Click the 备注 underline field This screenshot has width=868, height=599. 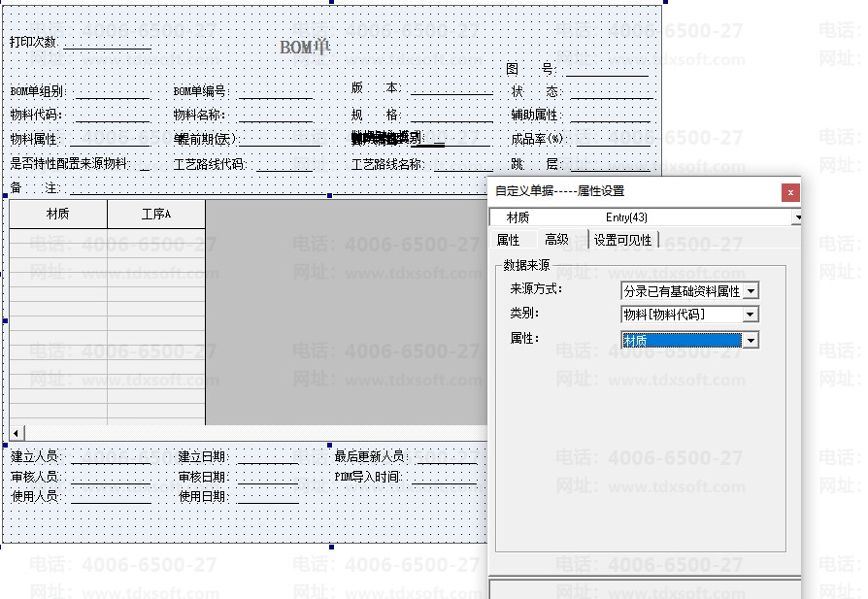pyautogui.click(x=279, y=188)
